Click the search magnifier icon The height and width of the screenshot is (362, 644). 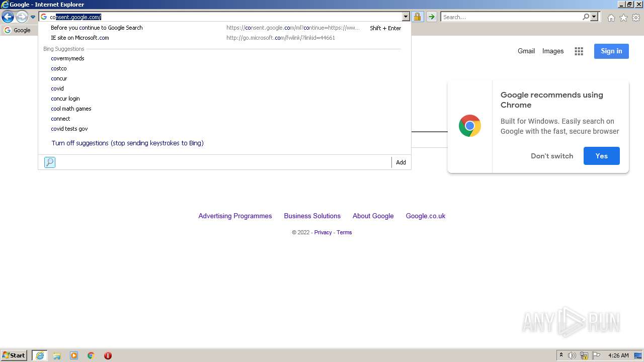[586, 17]
